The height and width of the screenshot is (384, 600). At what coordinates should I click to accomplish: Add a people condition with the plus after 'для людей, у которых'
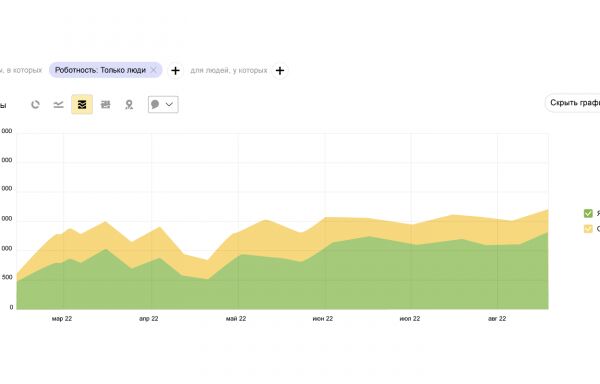280,71
